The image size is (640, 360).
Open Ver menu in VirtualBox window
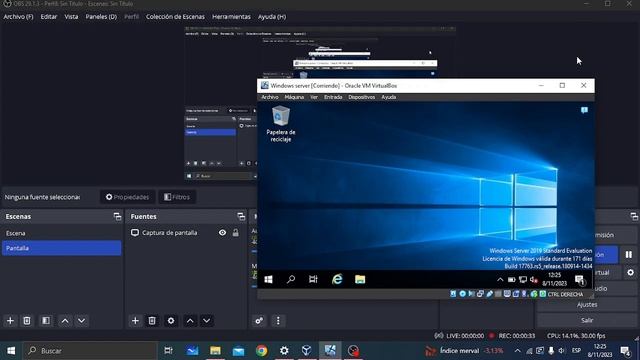(x=314, y=97)
